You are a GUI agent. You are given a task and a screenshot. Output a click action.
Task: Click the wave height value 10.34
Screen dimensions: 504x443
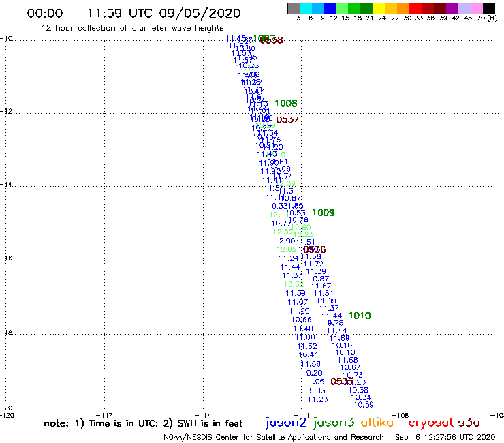coord(361,397)
